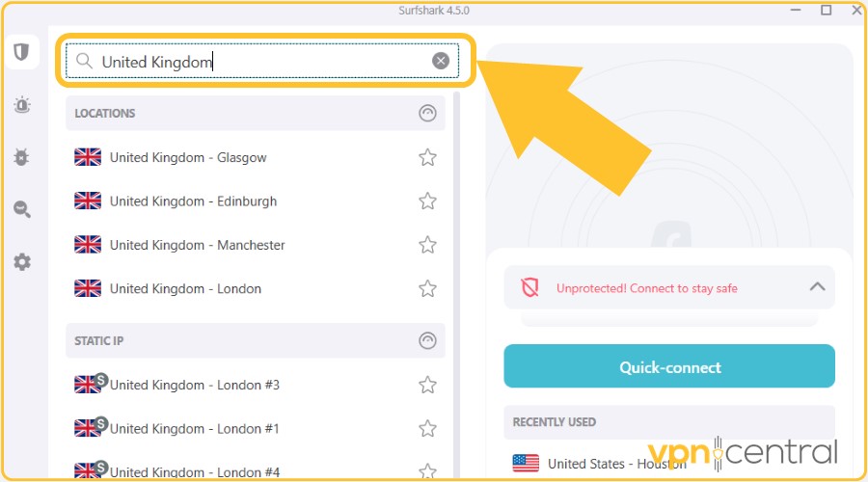Image resolution: width=868 pixels, height=482 pixels.
Task: Open Settings gear icon in sidebar
Action: tap(22, 262)
